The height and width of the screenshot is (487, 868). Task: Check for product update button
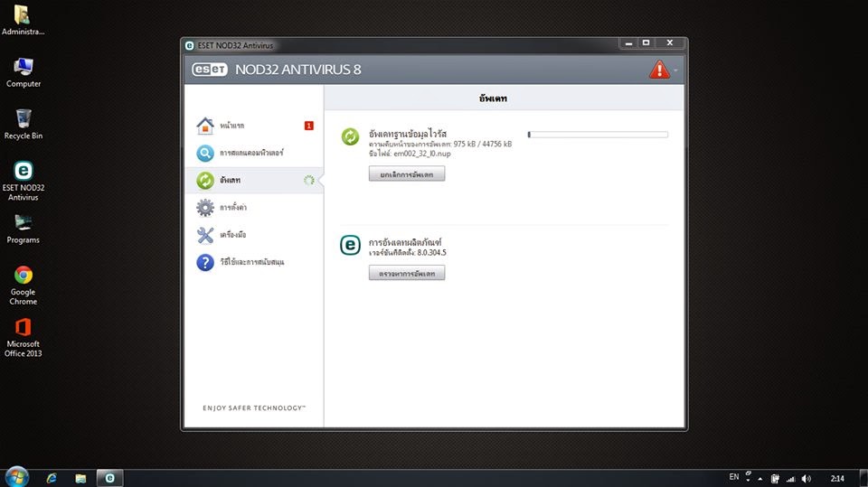pos(407,273)
